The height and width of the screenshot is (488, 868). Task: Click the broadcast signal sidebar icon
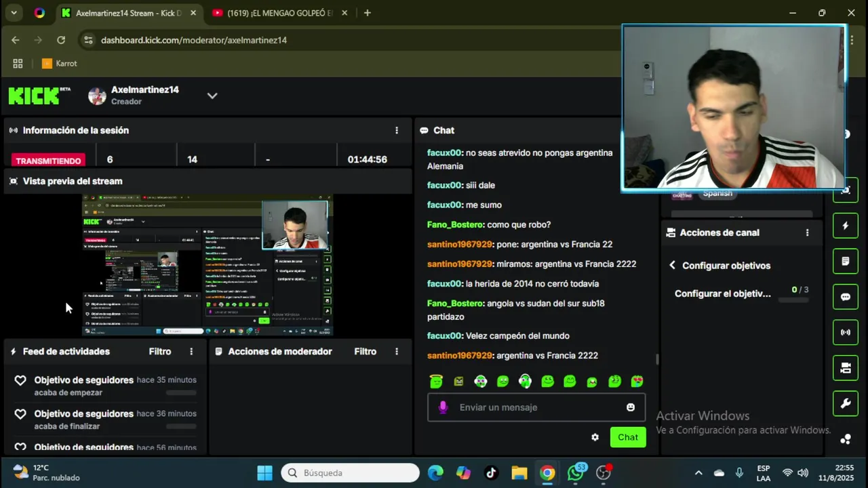pyautogui.click(x=845, y=332)
